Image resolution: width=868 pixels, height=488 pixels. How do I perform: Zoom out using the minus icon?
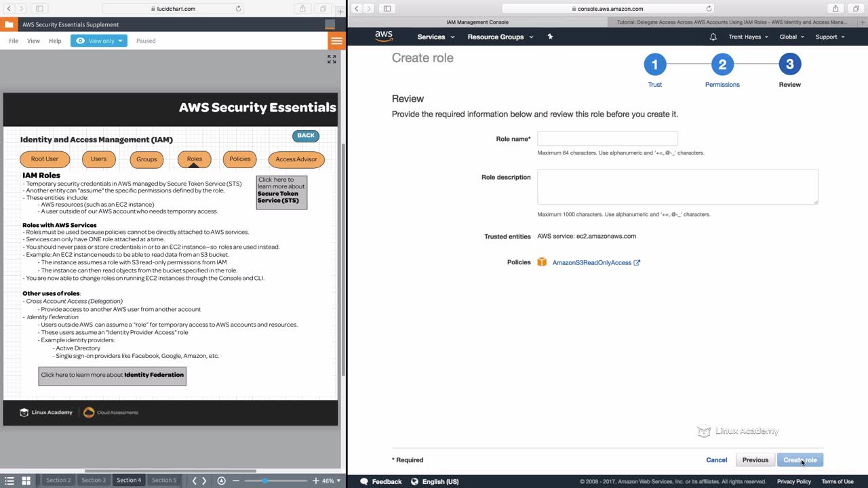coord(236,481)
